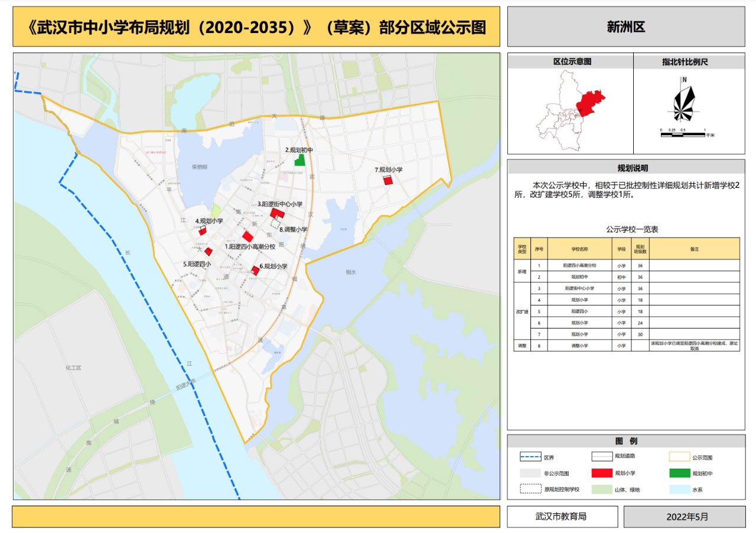Click the 武汉市教育局 footer box
The height and width of the screenshot is (533, 756).
561,516
